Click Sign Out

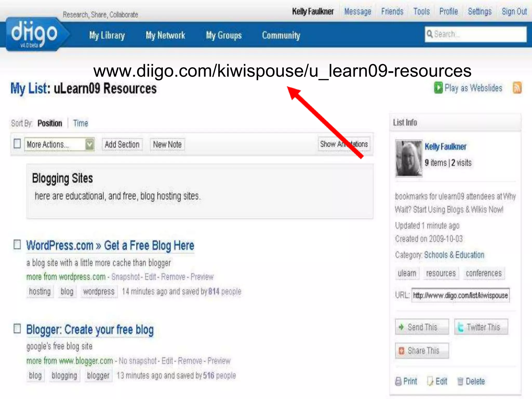pos(514,12)
